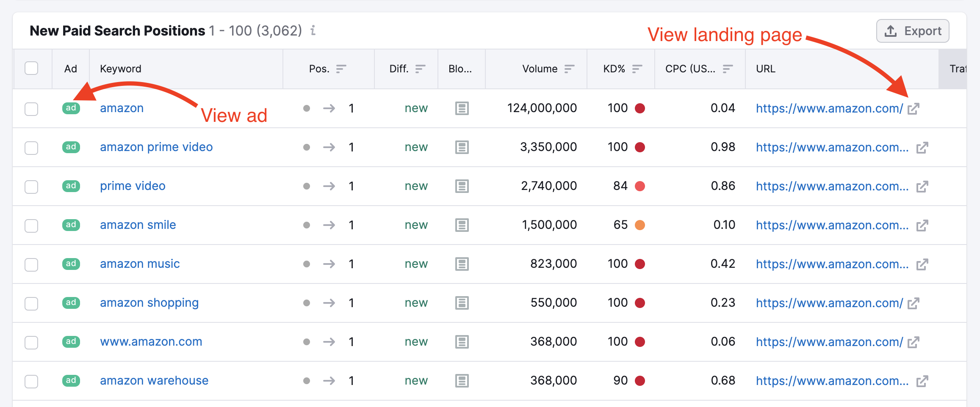Click the Blo... column header
980x407 pixels.
(x=460, y=69)
